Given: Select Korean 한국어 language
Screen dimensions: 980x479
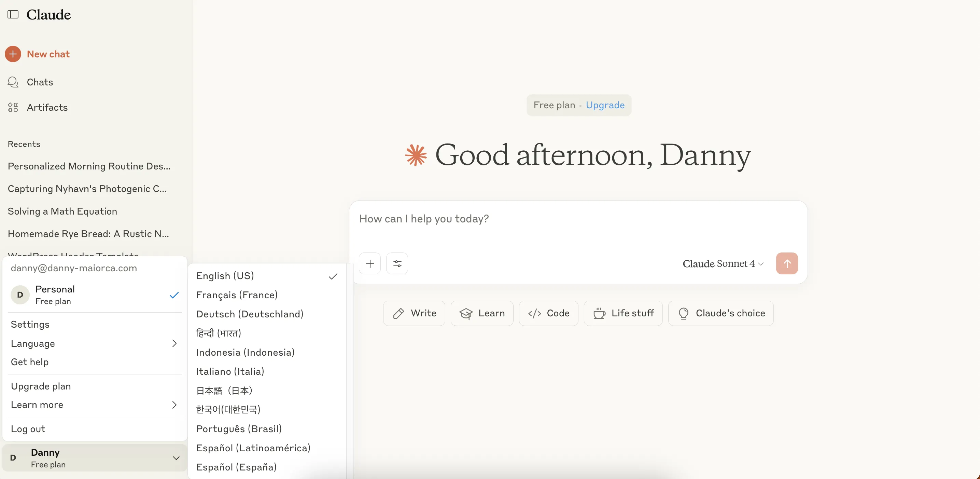Looking at the screenshot, I should (x=267, y=410).
